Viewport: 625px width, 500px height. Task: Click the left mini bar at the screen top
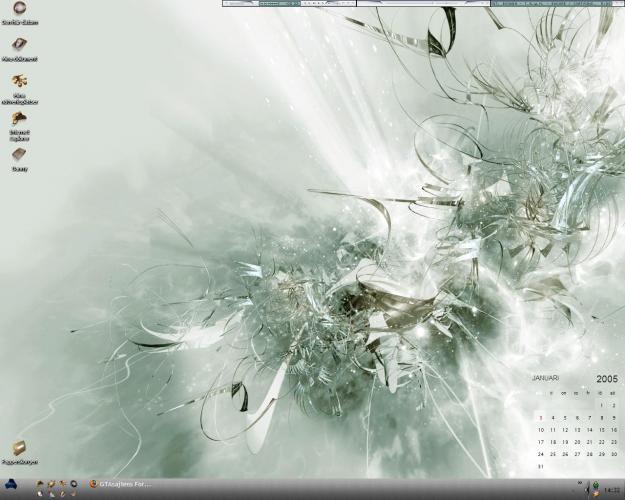[x=290, y=4]
